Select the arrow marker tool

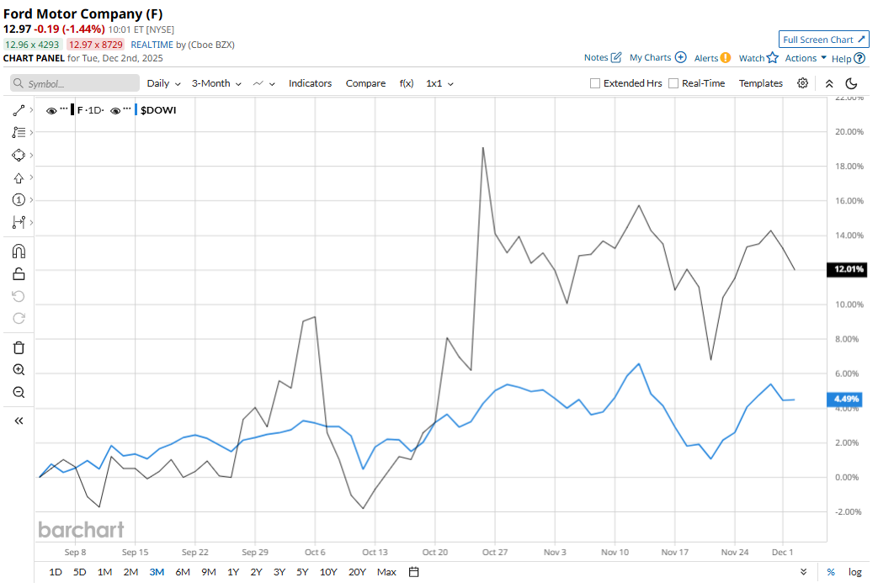pyautogui.click(x=19, y=177)
